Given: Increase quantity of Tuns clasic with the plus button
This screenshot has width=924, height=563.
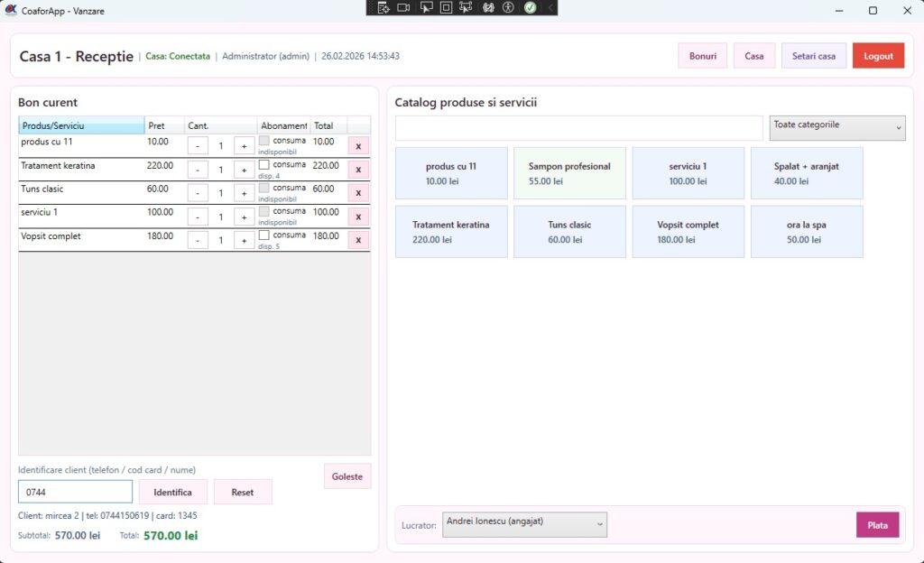Looking at the screenshot, I should [x=244, y=193].
